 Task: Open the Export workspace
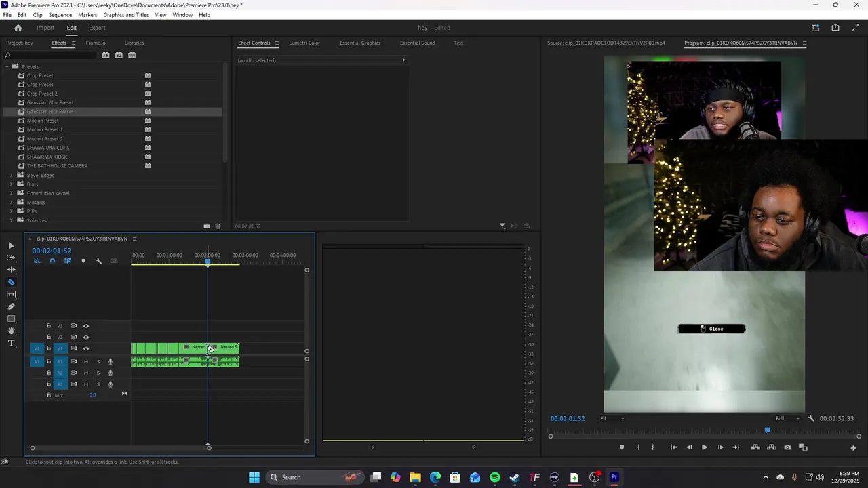(97, 28)
